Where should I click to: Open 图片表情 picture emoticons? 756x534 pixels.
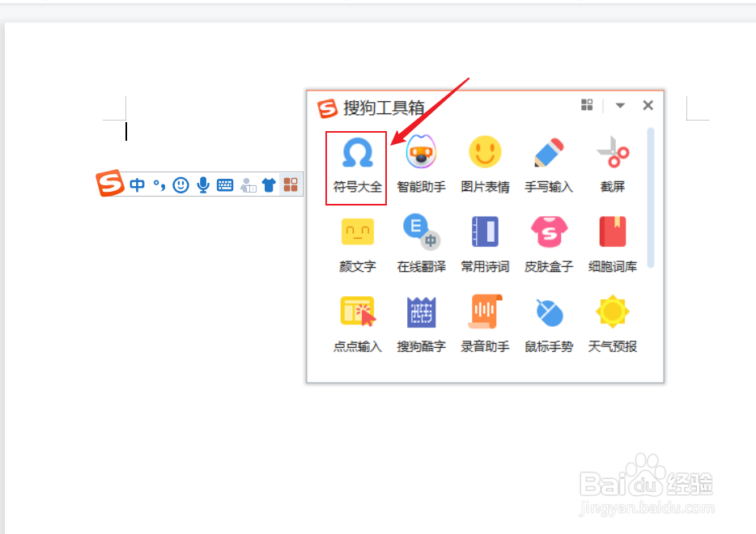tap(485, 166)
